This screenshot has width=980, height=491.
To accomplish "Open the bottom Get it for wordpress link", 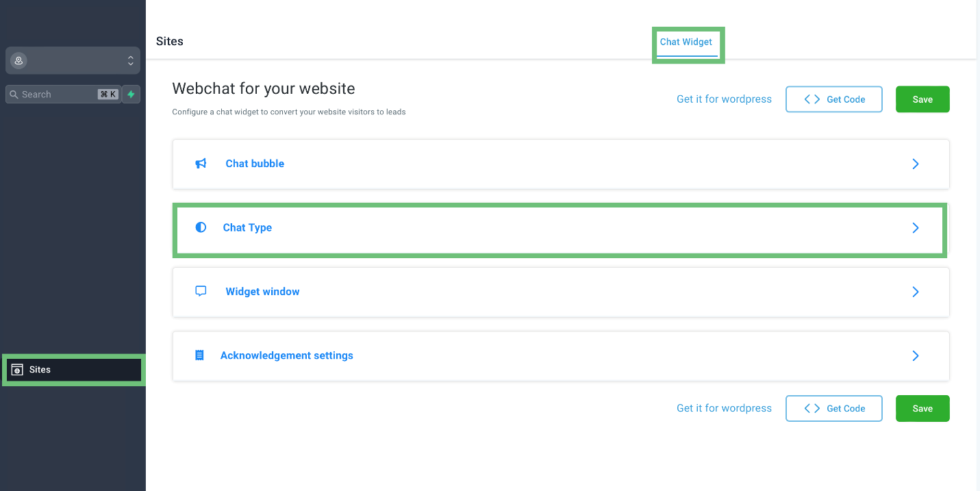I will pyautogui.click(x=724, y=408).
